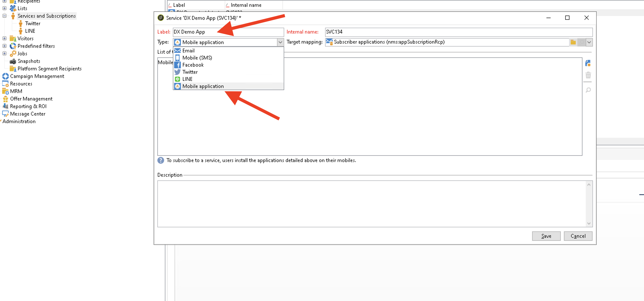Select LINE under Services and Subscriptions
The width and height of the screenshot is (644, 301).
tap(30, 31)
